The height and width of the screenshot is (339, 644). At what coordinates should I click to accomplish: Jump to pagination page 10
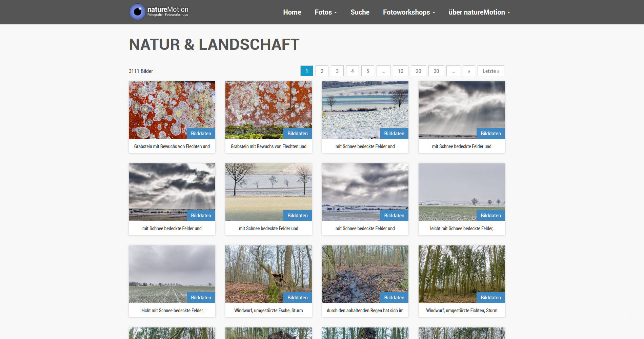[400, 71]
